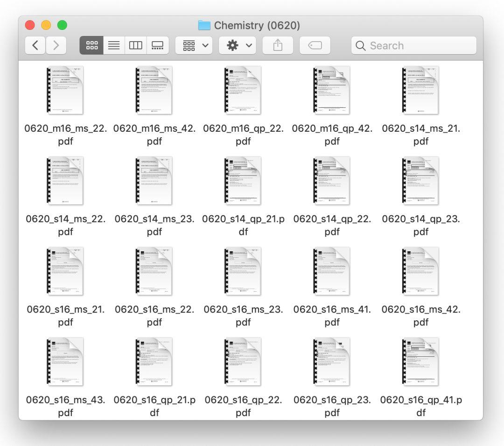Select the 0620_s16_qp_41.pdf file
The image size is (504, 446).
point(420,362)
